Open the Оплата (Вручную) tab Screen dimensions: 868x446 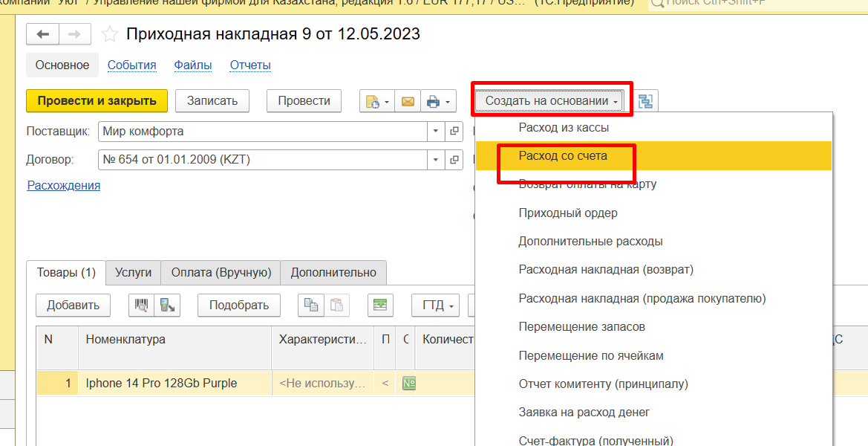(221, 273)
